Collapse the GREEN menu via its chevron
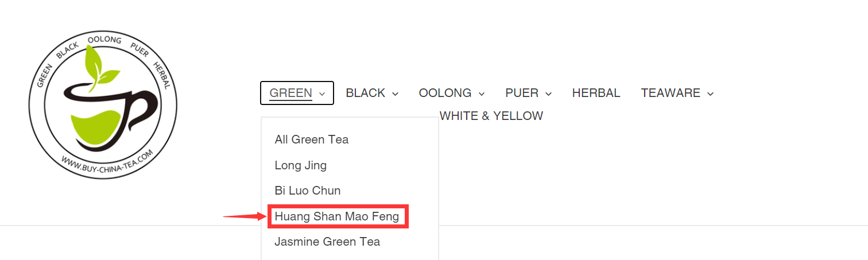This screenshot has width=868, height=260. (322, 94)
